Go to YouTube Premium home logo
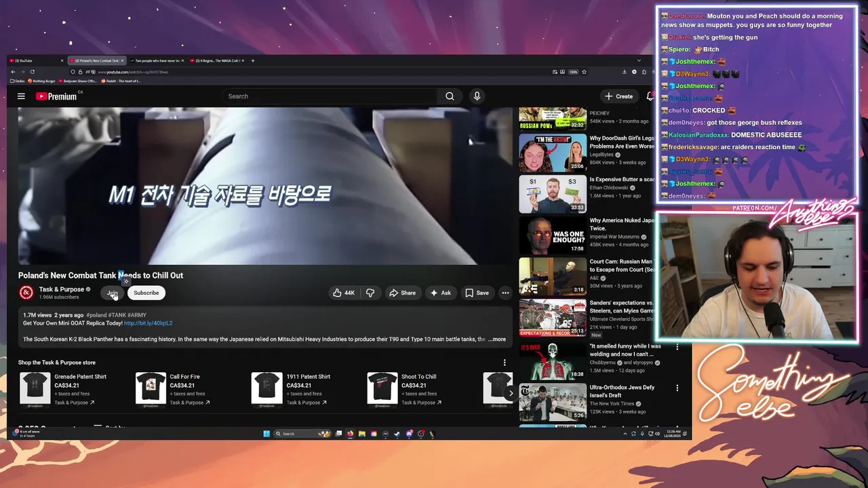This screenshot has width=868, height=488. (x=58, y=96)
